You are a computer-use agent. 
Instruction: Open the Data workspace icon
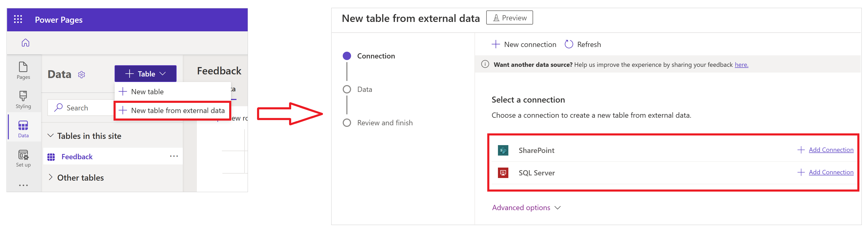point(23,128)
